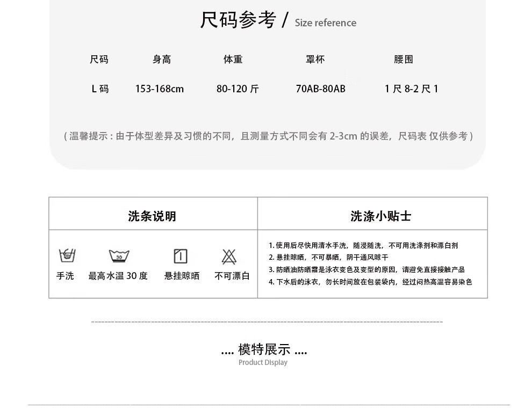Select the 不可漂白 label
Screen dimensions: 532x409
(232, 276)
